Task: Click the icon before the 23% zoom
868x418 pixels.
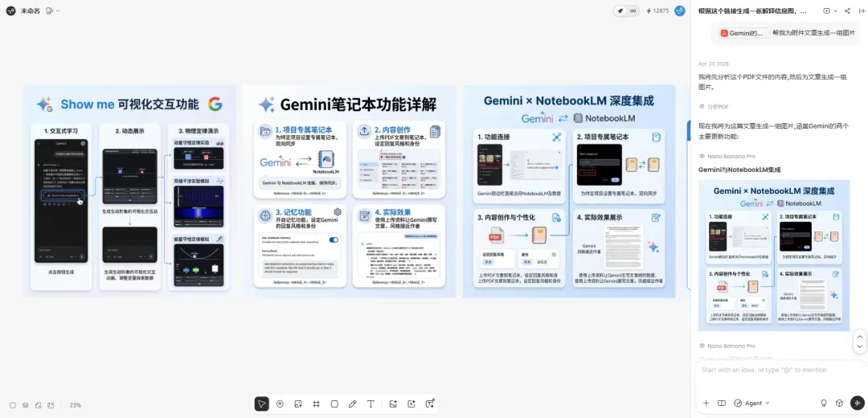Action: pos(51,405)
